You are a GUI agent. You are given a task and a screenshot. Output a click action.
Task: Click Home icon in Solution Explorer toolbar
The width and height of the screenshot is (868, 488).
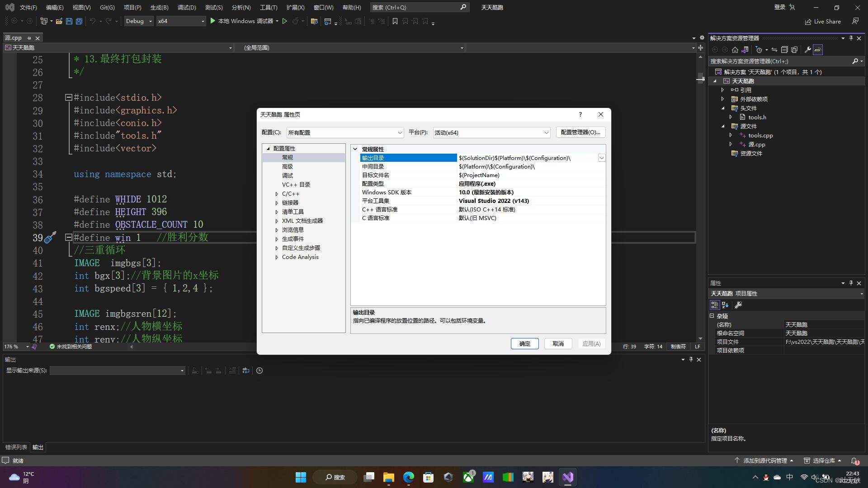tap(735, 50)
